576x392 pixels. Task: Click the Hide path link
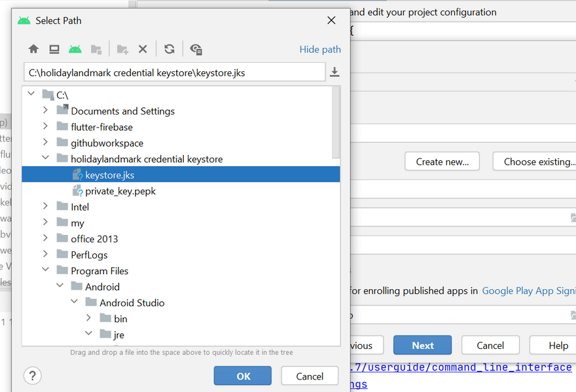[x=320, y=49]
